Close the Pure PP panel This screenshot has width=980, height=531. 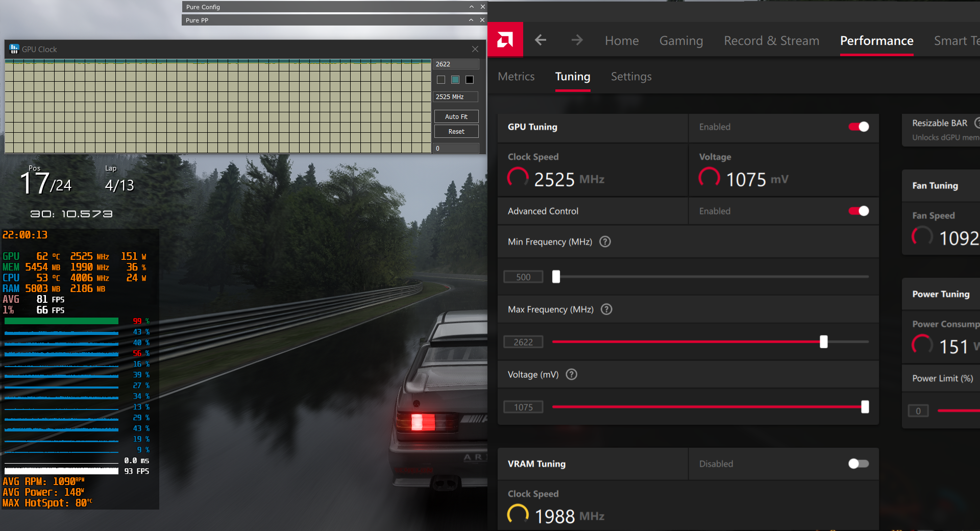coord(482,20)
